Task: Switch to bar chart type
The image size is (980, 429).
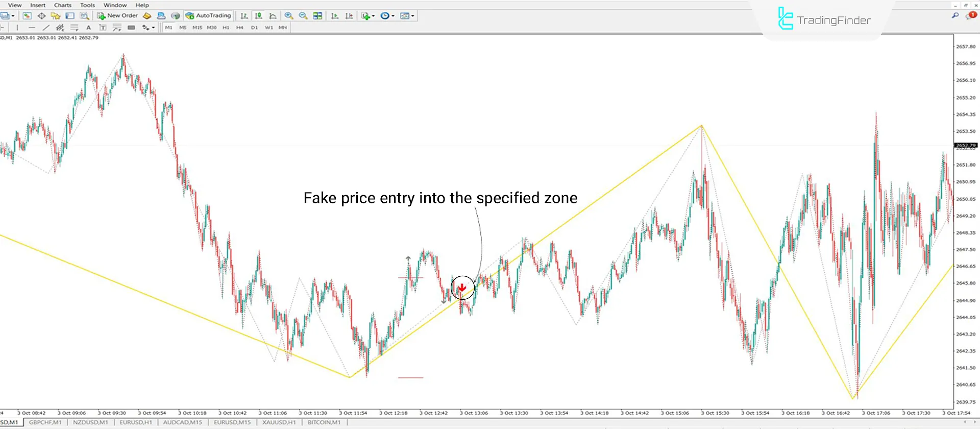Action: [x=244, y=16]
